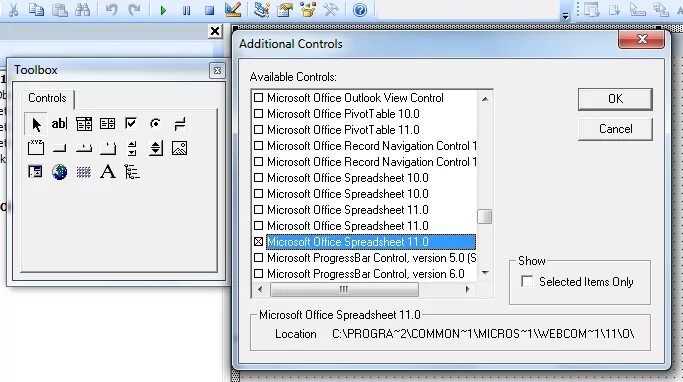The image size is (683, 382).
Task: Pick the ToggleButton control in Toolbox
Action: [x=179, y=124]
